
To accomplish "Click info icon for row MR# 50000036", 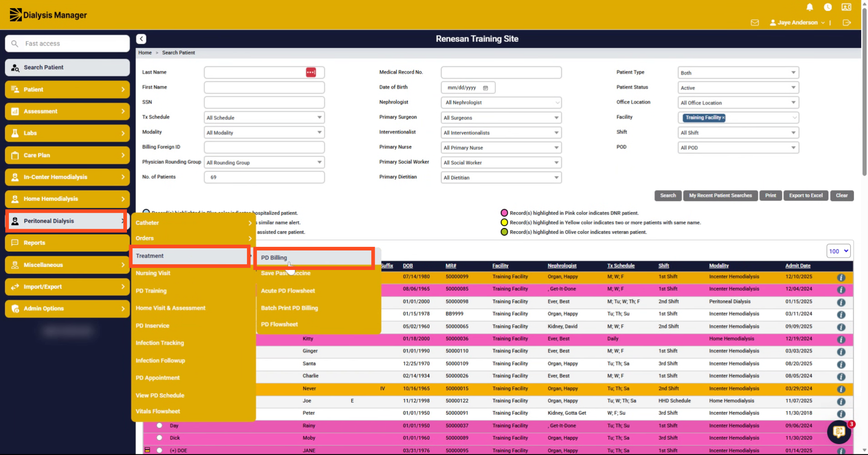I will pyautogui.click(x=841, y=339).
